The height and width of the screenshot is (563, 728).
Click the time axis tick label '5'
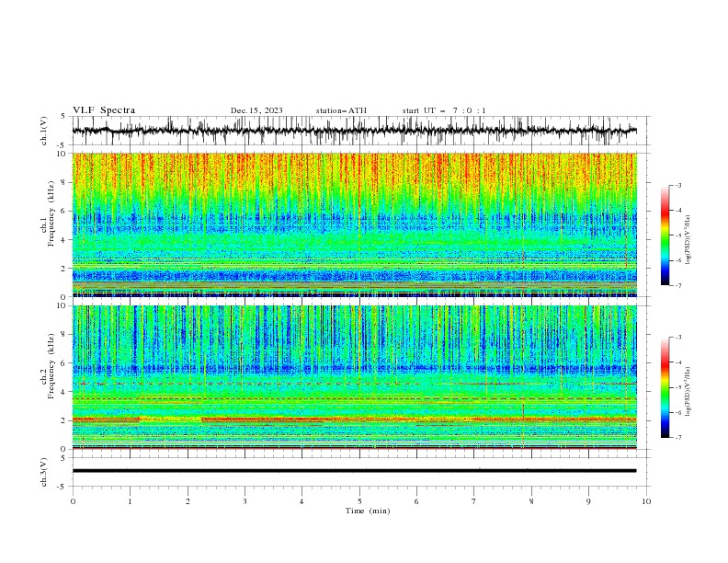(x=359, y=501)
